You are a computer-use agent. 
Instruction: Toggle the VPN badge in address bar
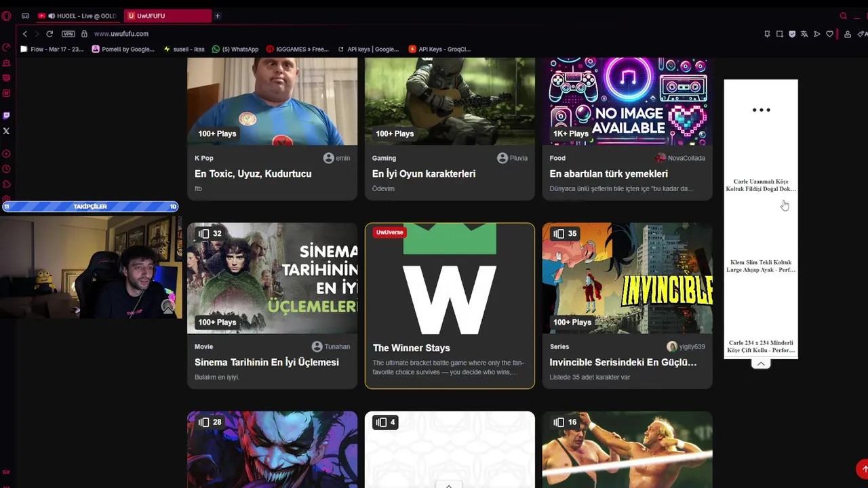click(x=68, y=34)
